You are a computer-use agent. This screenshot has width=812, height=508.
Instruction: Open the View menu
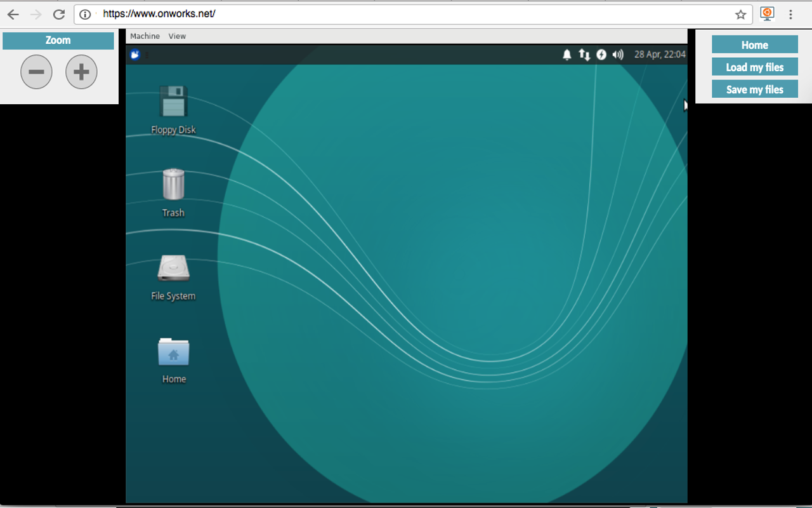point(177,36)
